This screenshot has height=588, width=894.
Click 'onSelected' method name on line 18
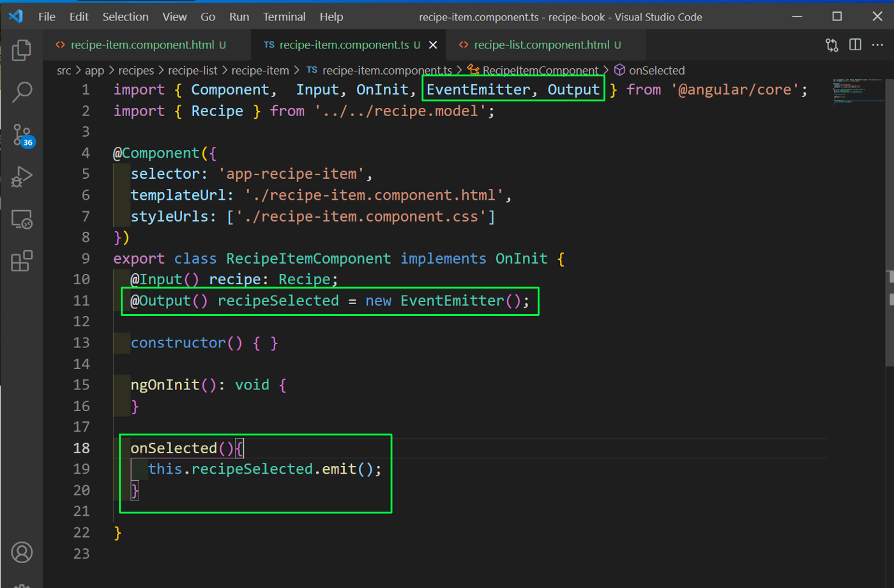174,448
